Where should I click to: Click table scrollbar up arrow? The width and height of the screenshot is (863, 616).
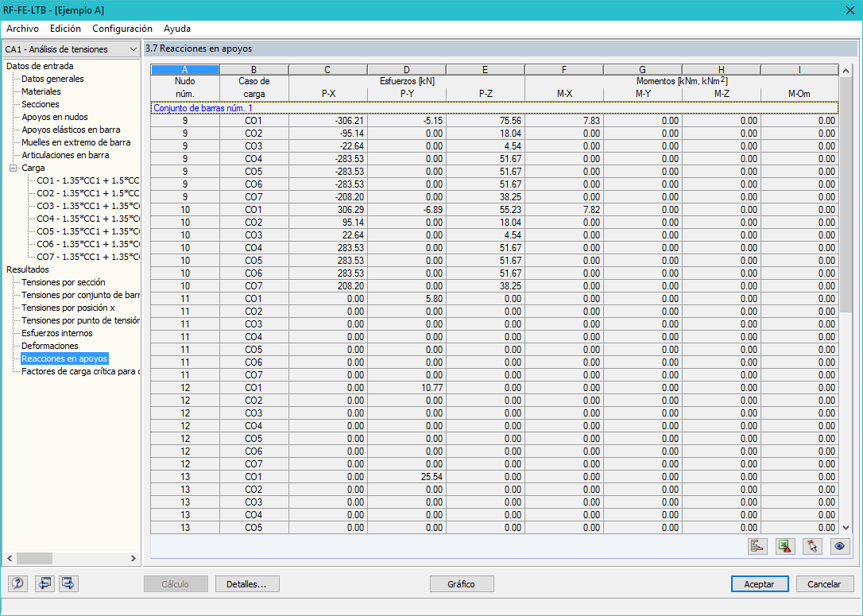(x=846, y=71)
